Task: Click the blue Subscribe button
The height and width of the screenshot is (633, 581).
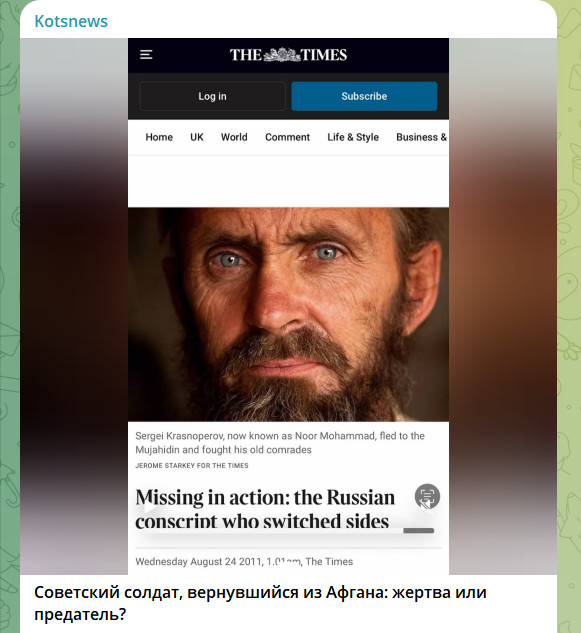Action: [364, 96]
